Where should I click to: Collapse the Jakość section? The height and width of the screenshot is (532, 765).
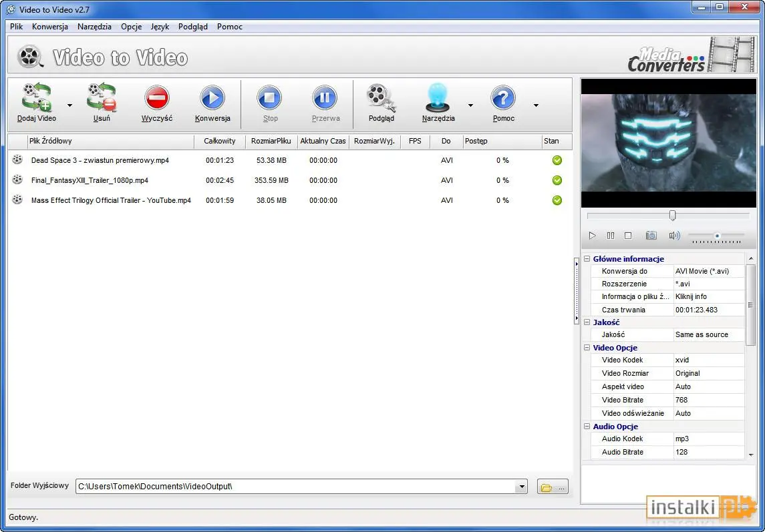click(x=587, y=322)
